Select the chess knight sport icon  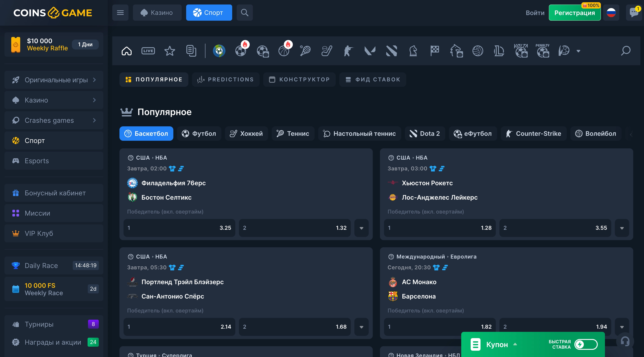click(x=413, y=51)
